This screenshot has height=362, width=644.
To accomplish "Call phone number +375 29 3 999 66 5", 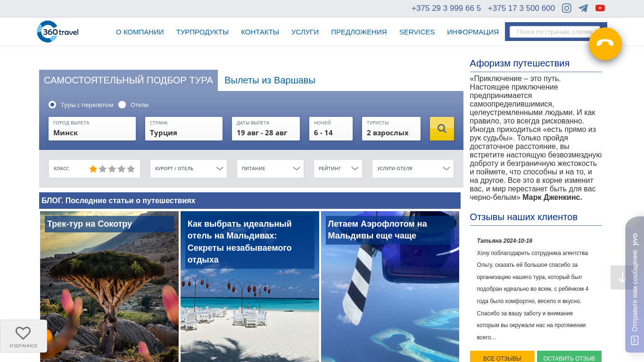I will [446, 8].
